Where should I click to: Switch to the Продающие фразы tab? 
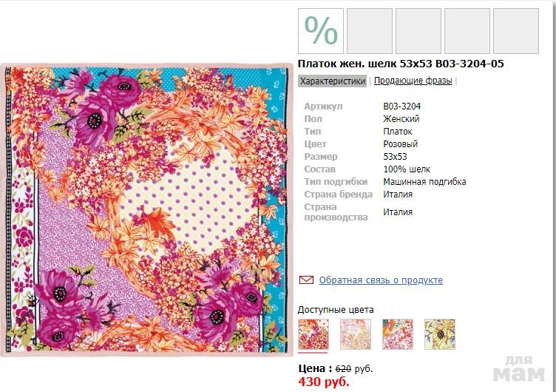(413, 81)
